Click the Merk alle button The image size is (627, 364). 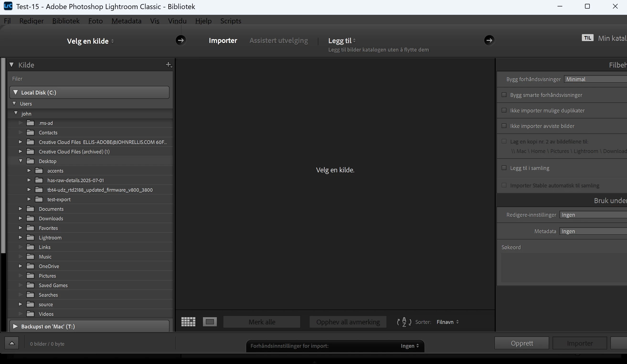pyautogui.click(x=262, y=322)
